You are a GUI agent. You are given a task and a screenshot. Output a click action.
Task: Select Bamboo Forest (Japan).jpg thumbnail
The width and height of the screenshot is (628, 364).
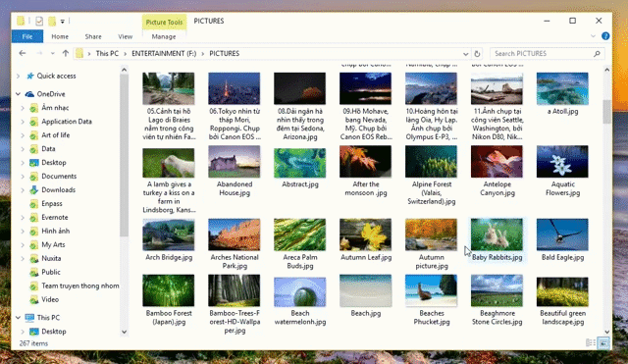(168, 290)
